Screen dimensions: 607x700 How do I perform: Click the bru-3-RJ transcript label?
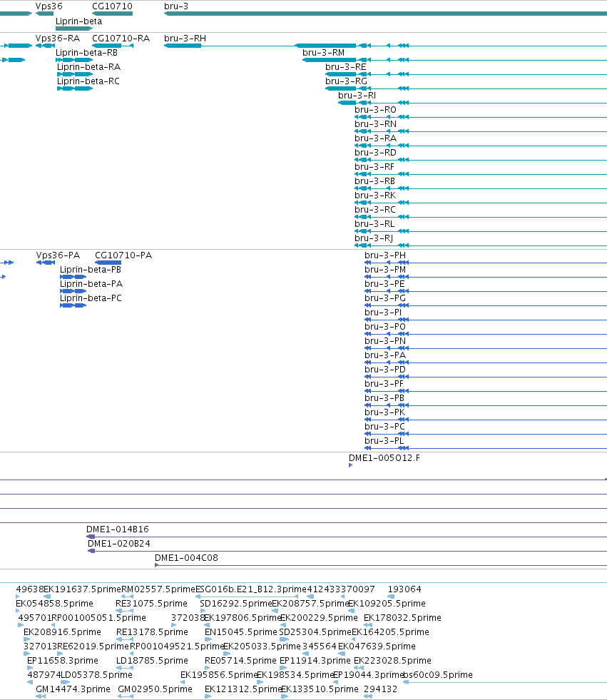tap(374, 238)
